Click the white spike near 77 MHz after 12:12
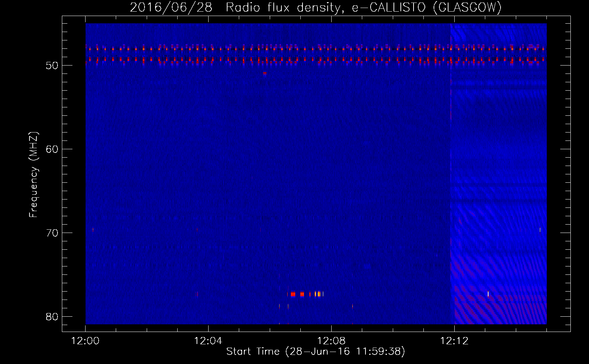 [488, 294]
